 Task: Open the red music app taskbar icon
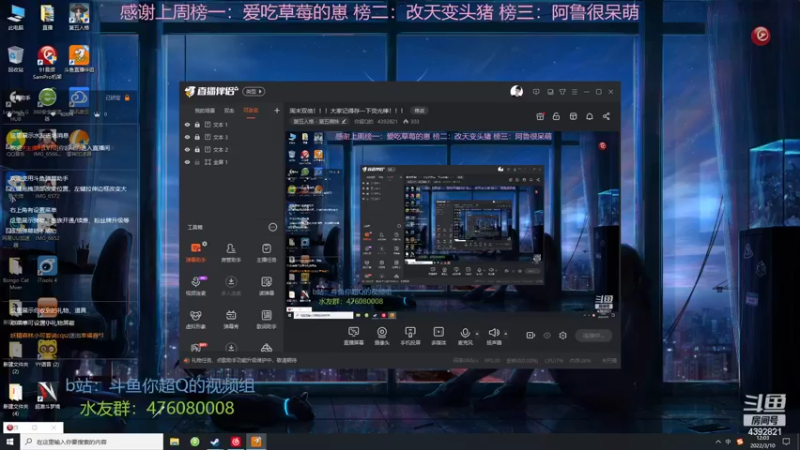235,442
